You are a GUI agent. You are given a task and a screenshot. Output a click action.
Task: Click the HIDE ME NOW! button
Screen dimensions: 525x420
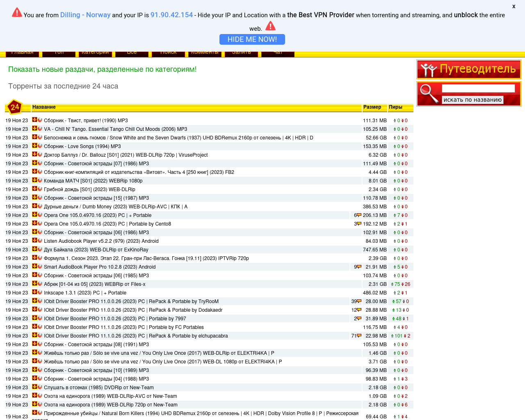[x=252, y=39]
